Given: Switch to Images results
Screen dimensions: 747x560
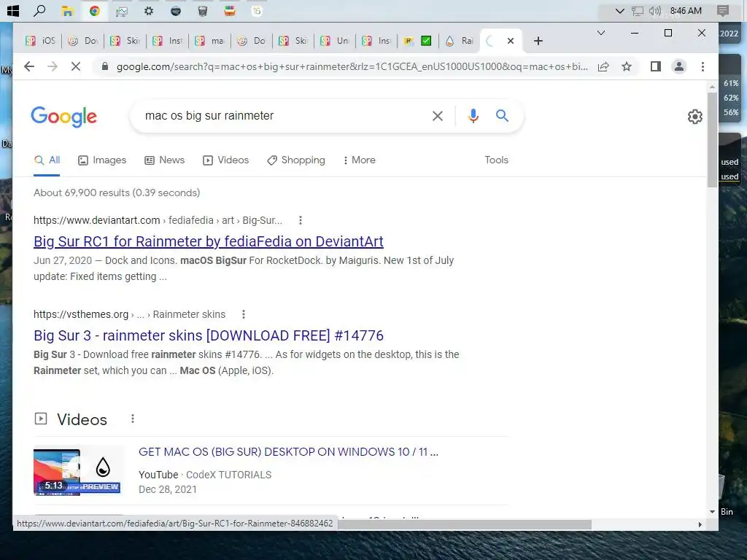Looking at the screenshot, I should 102,160.
